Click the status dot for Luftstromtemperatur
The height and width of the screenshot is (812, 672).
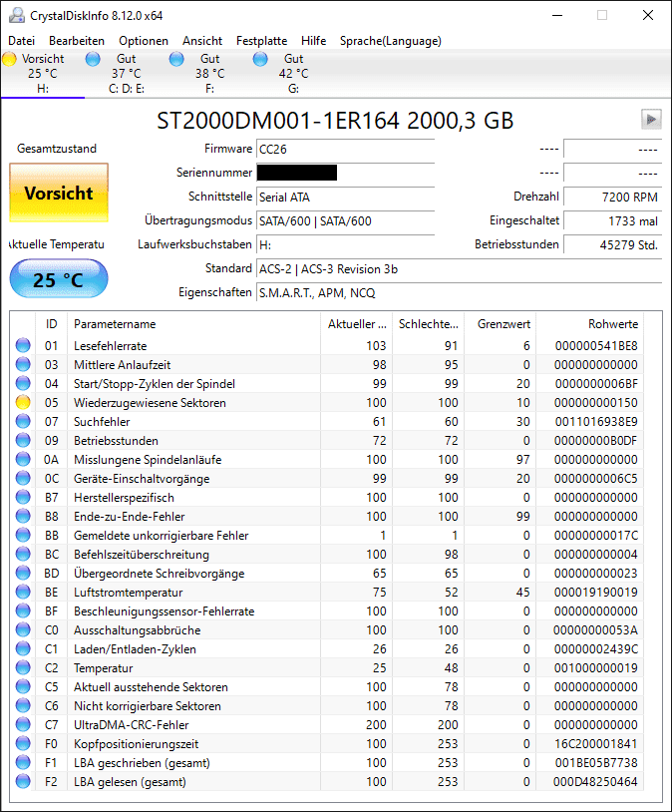click(23, 592)
